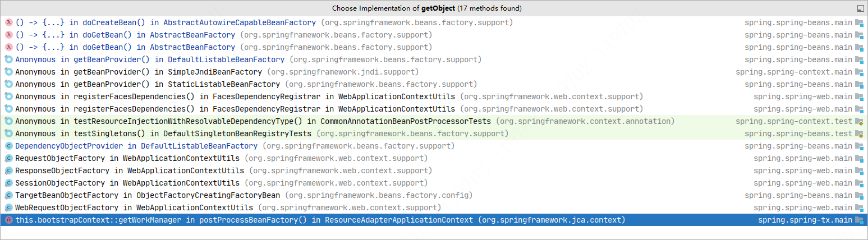The width and height of the screenshot is (868, 240).
Task: Click module folder icon on SessionObjectFactory row
Action: tap(859, 183)
